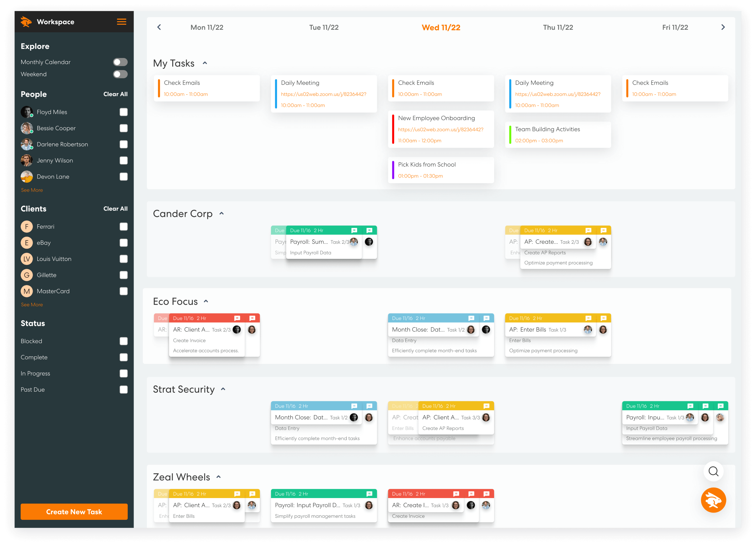The image size is (756, 546).
Task: Open comment icon on Eco Focus AR Client card
Action: (x=237, y=318)
